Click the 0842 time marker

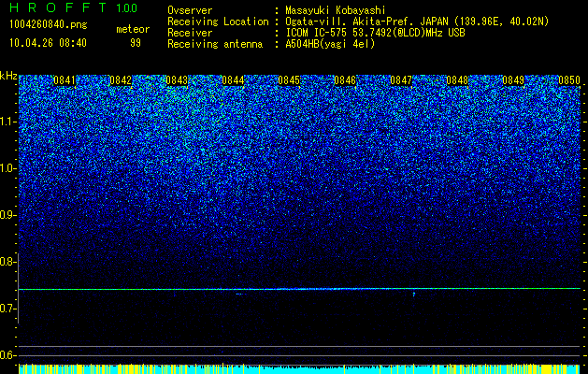coord(121,80)
